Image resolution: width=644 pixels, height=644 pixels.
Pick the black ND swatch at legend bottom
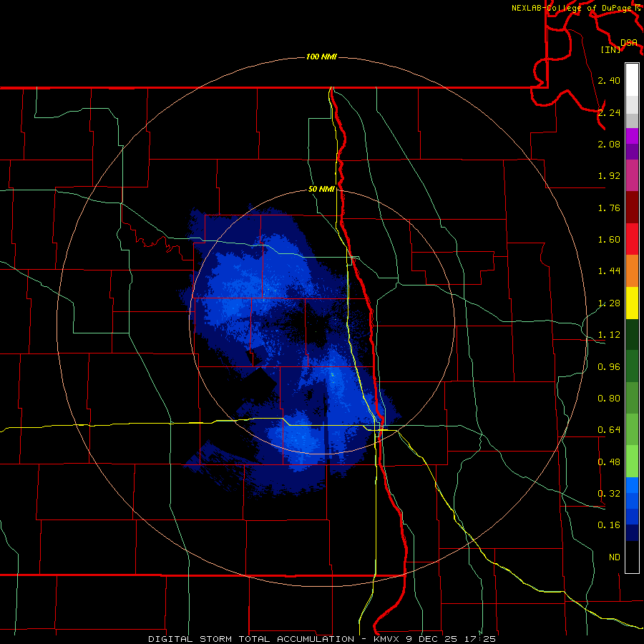pyautogui.click(x=632, y=557)
